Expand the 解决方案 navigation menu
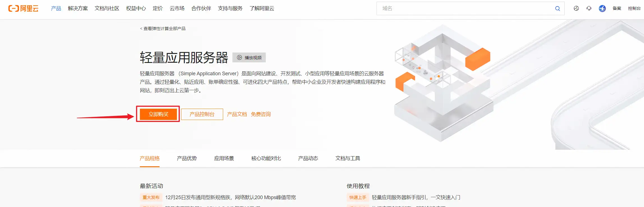This screenshot has width=644, height=207. tap(78, 8)
